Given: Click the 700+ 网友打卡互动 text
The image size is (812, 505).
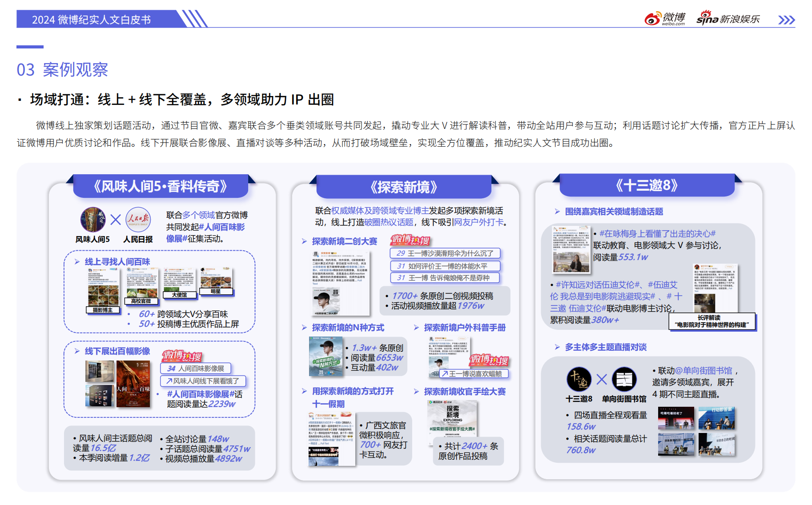Looking at the screenshot, I should click(x=383, y=449).
